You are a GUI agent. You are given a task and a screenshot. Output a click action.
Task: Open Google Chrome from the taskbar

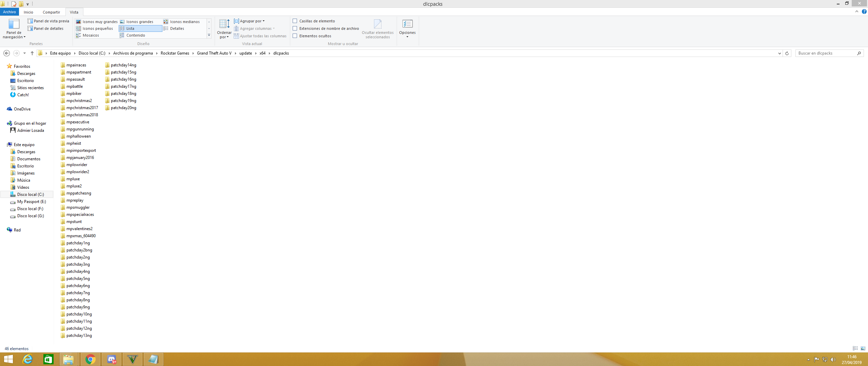click(x=90, y=359)
